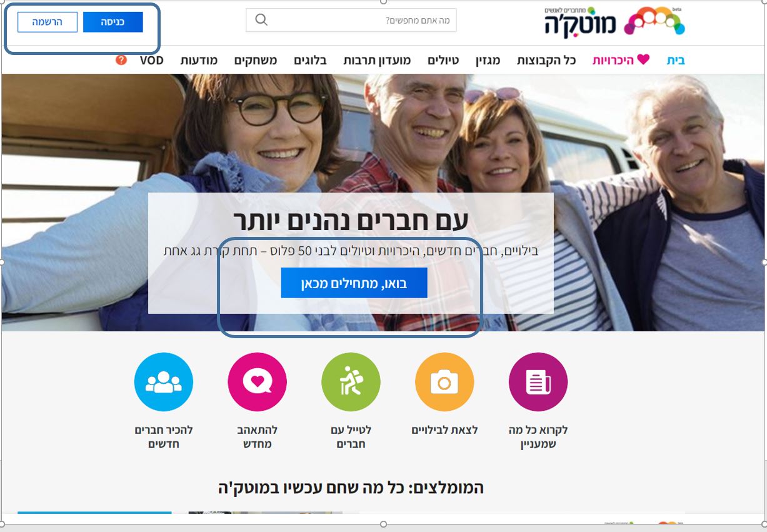Click the blue כניסה login button
Screen dimensions: 767x532
(x=113, y=22)
